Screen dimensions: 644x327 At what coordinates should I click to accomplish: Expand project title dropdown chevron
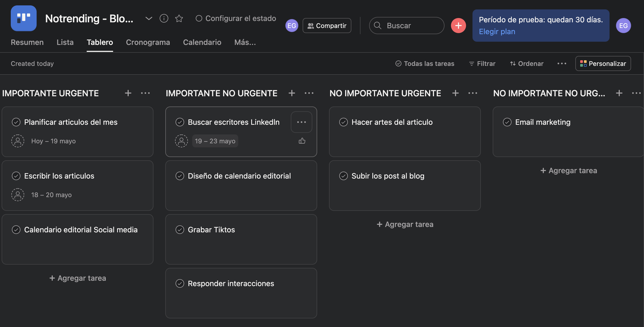pyautogui.click(x=149, y=18)
